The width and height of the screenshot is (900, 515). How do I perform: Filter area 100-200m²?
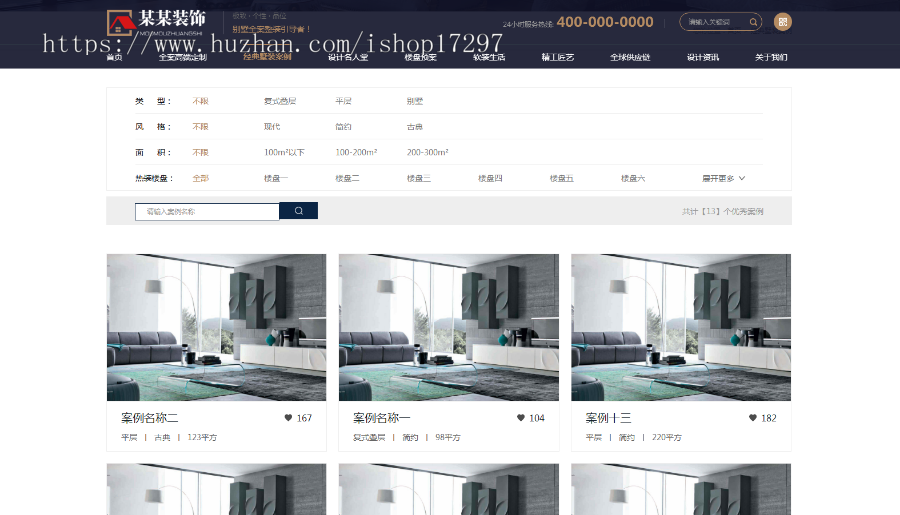pyautogui.click(x=356, y=153)
